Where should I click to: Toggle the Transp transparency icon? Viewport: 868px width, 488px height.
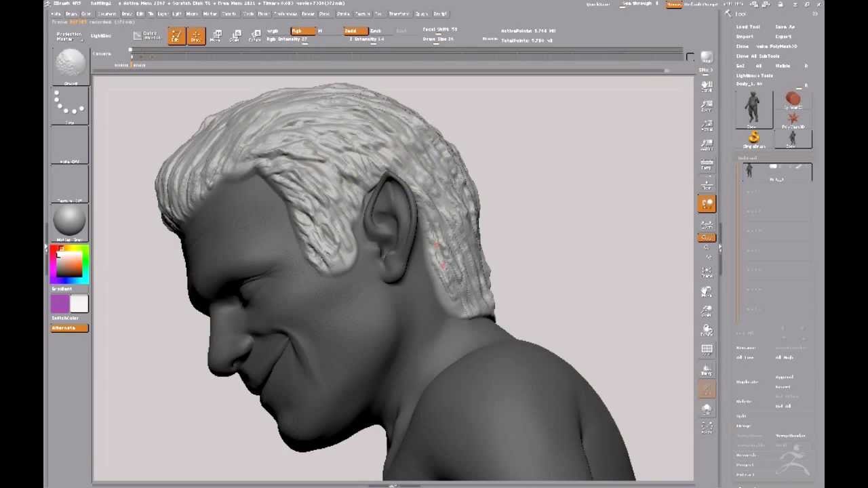click(707, 370)
